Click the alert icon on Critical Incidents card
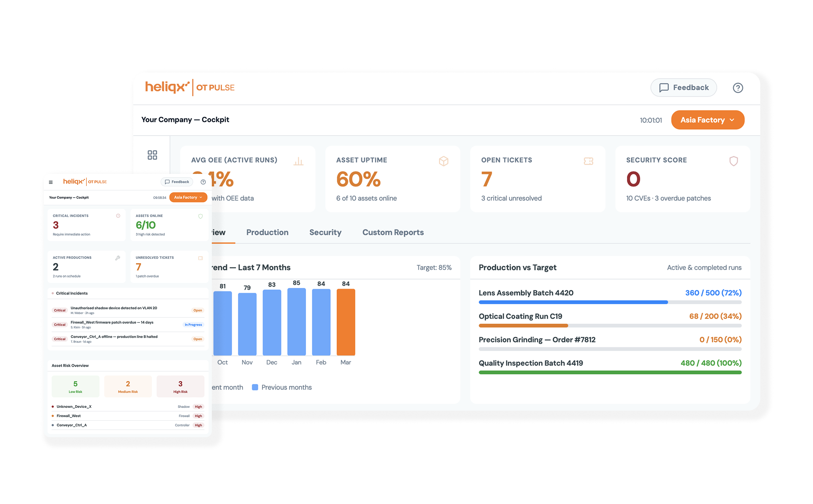The width and height of the screenshot is (813, 504). pyautogui.click(x=118, y=216)
